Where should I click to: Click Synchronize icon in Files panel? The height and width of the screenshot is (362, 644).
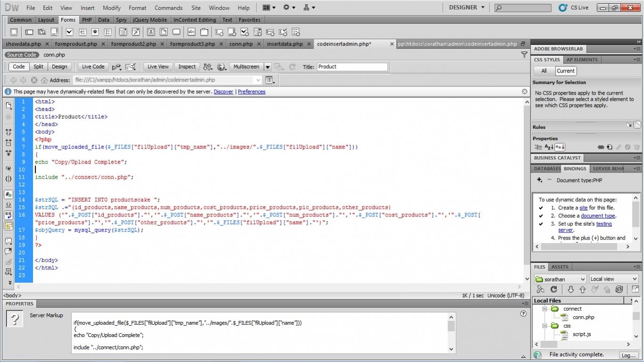[x=619, y=289]
